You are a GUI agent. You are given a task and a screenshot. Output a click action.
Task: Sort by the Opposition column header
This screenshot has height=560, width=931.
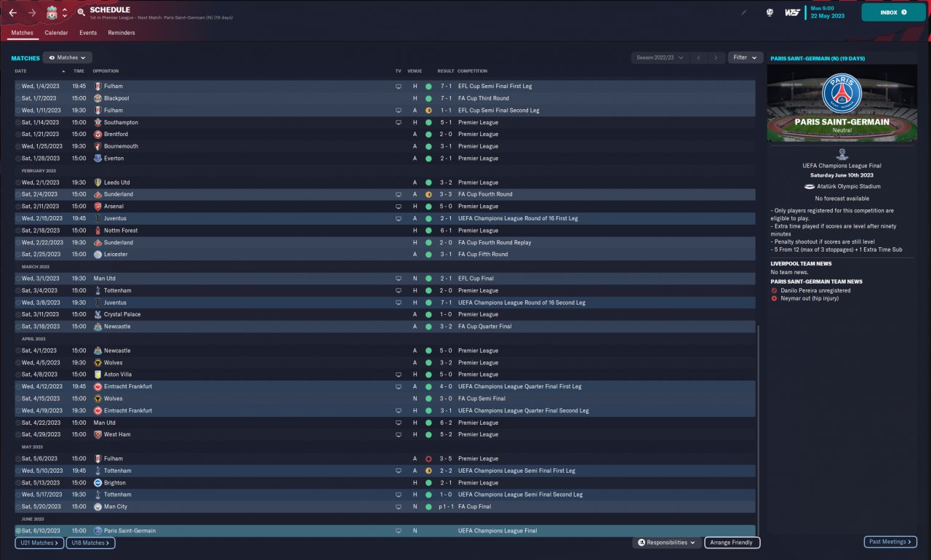[105, 71]
